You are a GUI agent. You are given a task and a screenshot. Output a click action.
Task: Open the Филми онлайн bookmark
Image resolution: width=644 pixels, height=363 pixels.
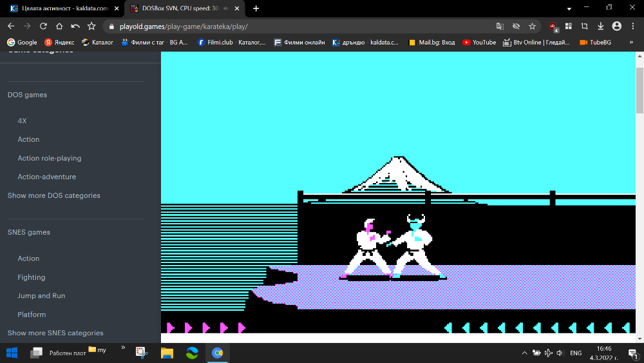[x=299, y=43]
